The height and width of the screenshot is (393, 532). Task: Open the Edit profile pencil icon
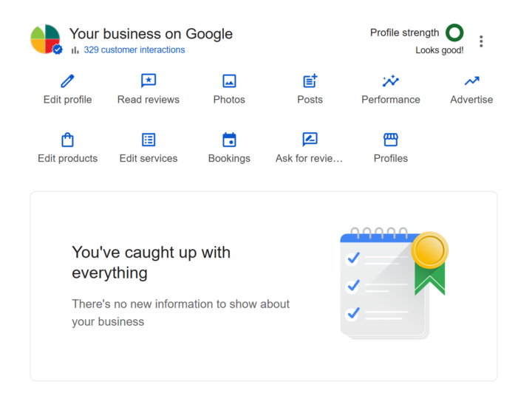click(x=67, y=81)
